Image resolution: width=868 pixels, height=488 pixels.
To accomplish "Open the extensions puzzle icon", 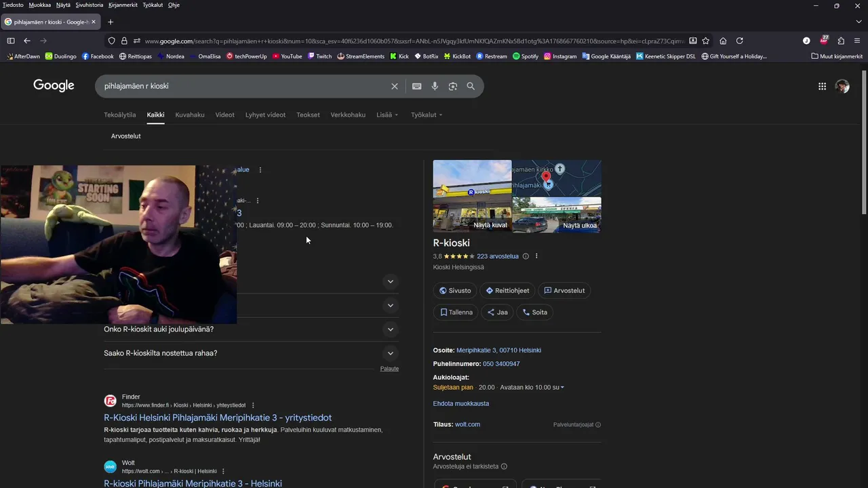I will (x=841, y=41).
